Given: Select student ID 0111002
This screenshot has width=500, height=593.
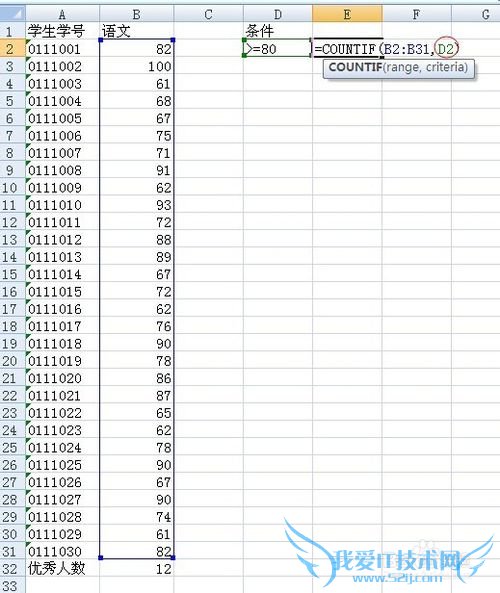Looking at the screenshot, I should [x=62, y=66].
